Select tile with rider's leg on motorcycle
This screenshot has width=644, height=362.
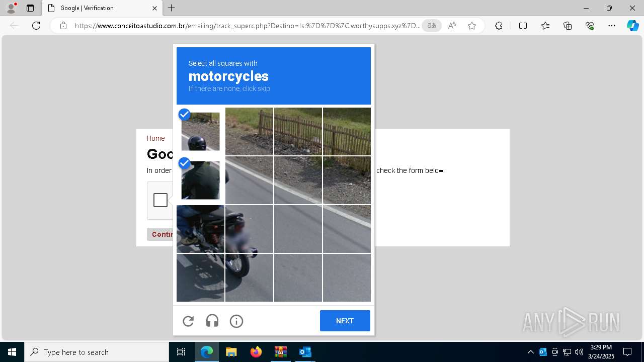[200, 229]
